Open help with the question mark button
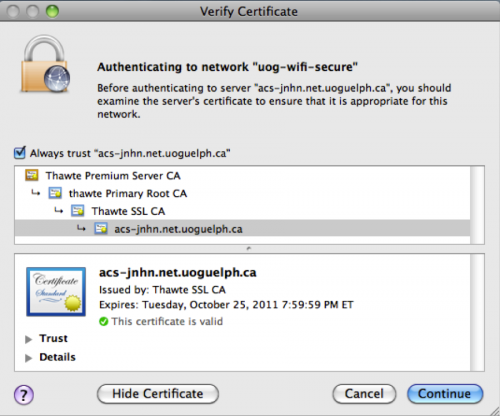 click(24, 395)
